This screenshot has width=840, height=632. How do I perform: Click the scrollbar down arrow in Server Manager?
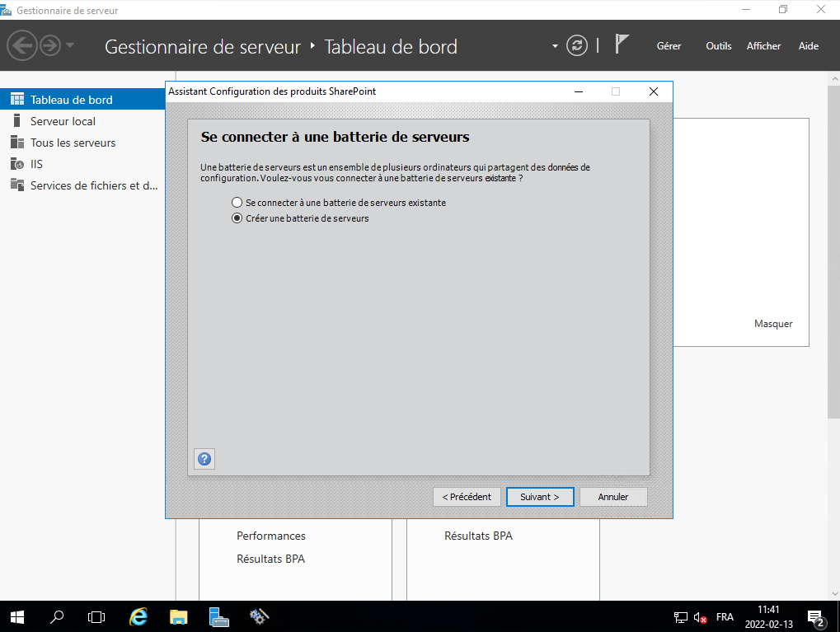coord(834,593)
